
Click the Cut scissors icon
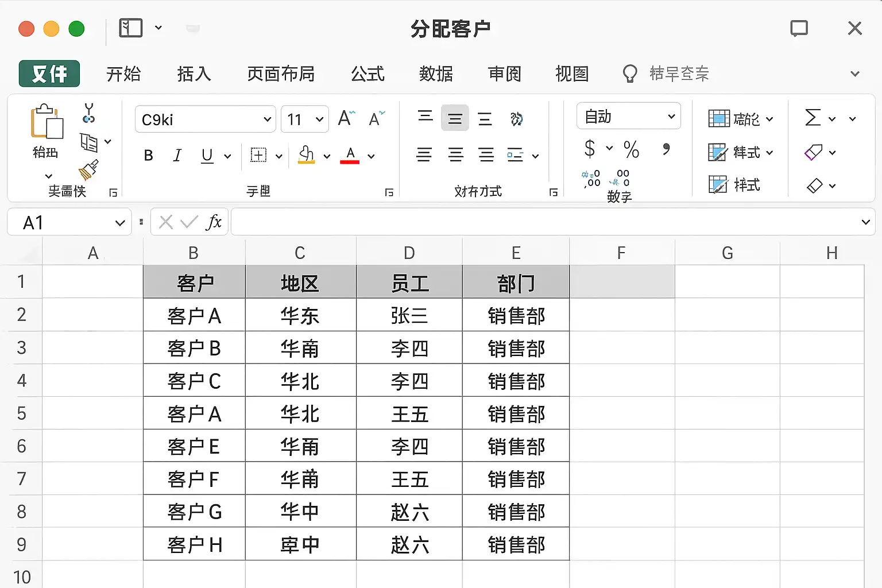pyautogui.click(x=88, y=113)
